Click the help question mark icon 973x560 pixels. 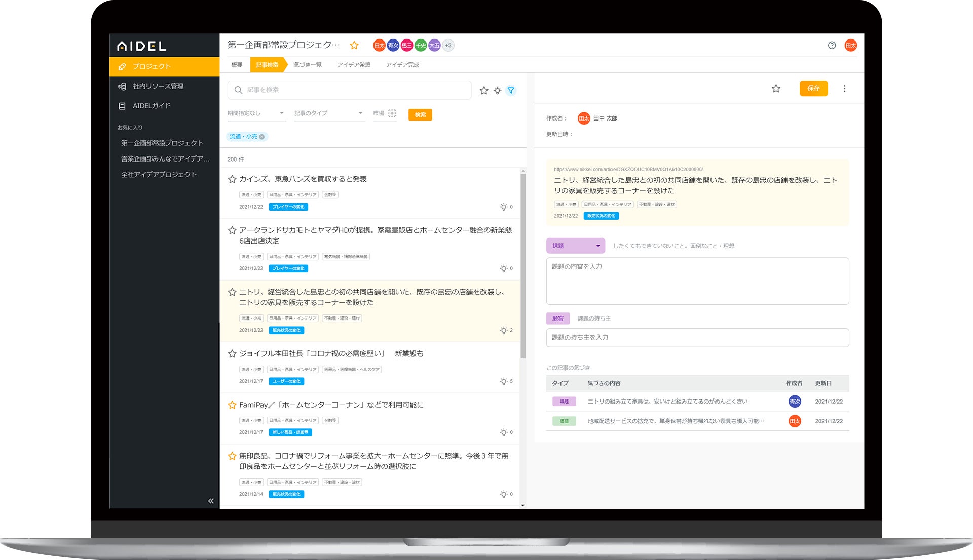(832, 46)
